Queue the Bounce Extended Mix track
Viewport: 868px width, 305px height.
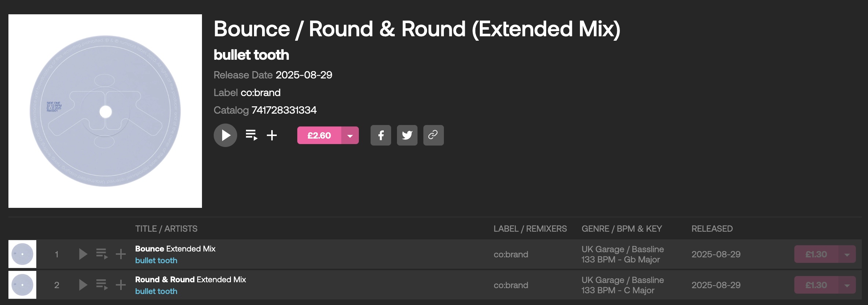point(102,254)
